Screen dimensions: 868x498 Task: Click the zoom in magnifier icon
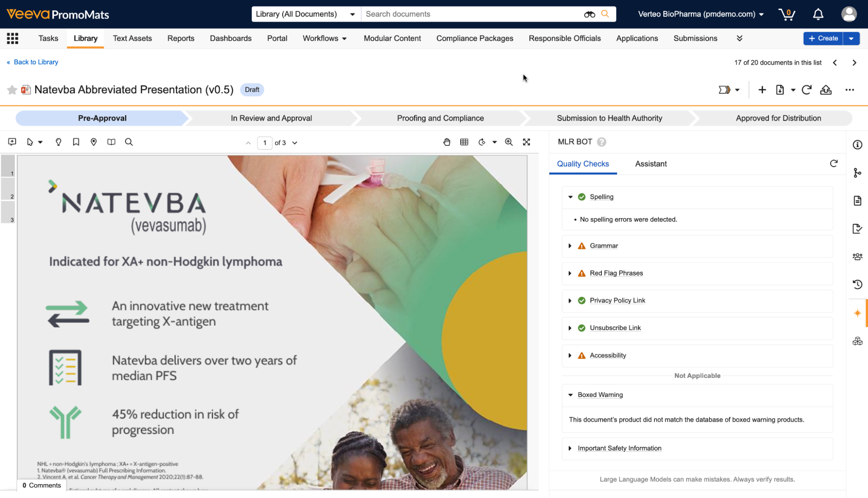click(509, 142)
